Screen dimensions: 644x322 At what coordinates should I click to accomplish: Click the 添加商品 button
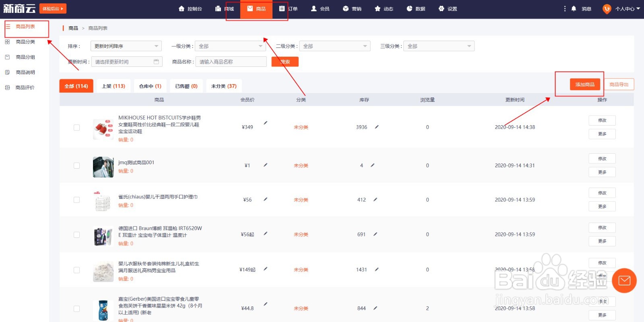(585, 84)
